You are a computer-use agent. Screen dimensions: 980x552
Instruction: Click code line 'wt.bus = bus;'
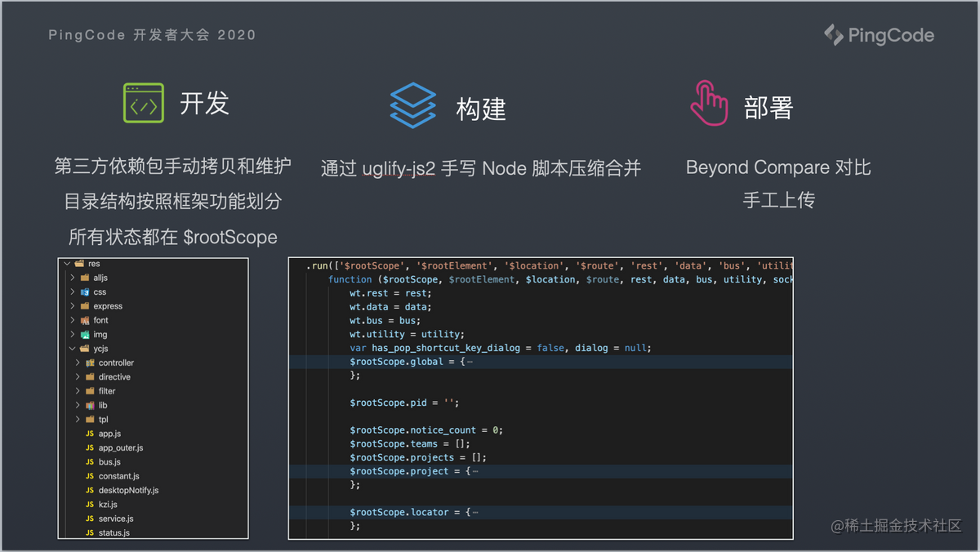(x=385, y=321)
